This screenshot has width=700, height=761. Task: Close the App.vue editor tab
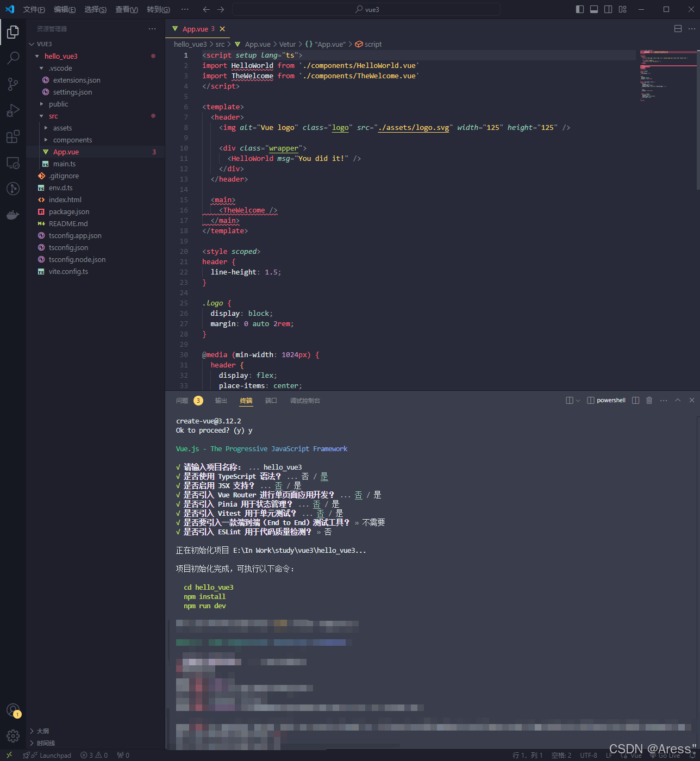coord(222,29)
